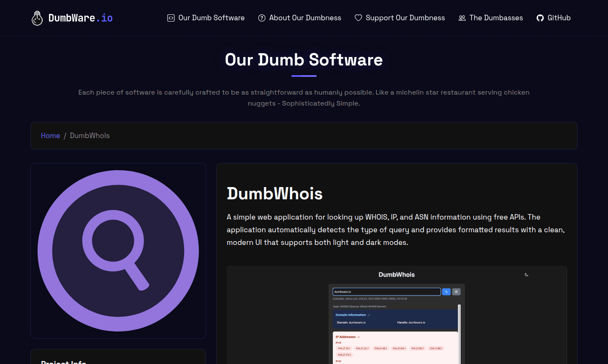Open the Our Dumb Software menu

(x=212, y=18)
